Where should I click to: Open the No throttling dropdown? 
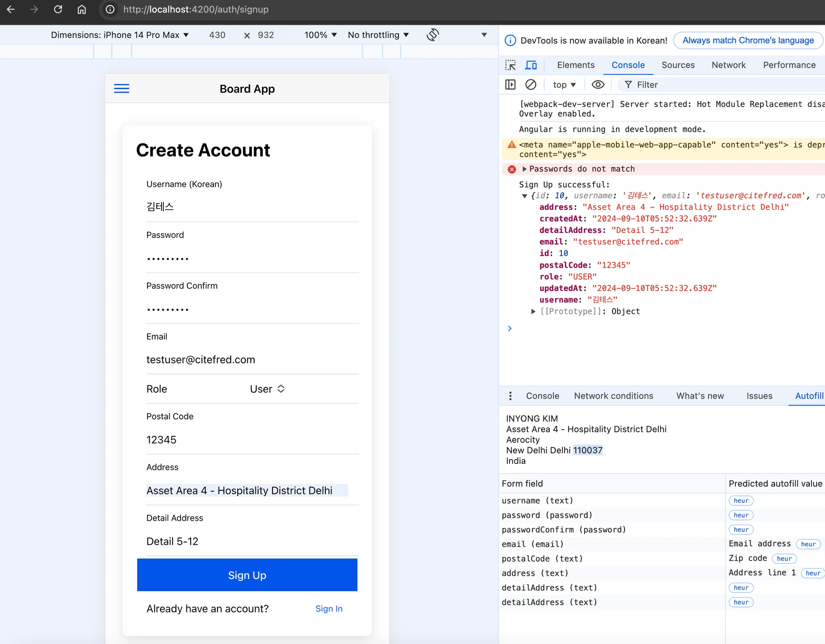[x=378, y=35]
